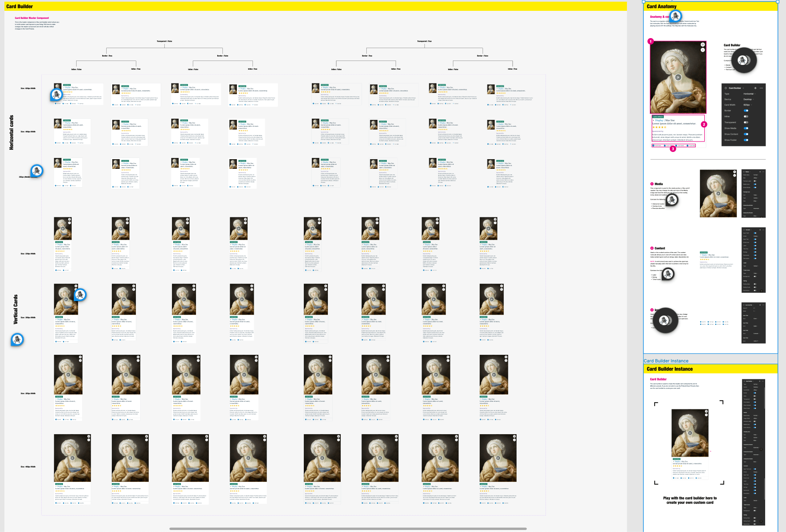Select the card preview inside the Card Builder Instance frame
The width and height of the screenshot is (786, 532).
690,444
